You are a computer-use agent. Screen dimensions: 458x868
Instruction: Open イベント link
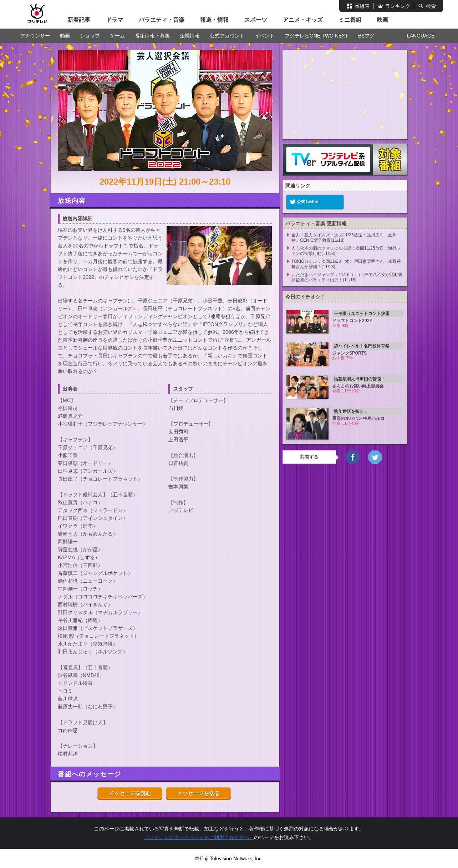tap(265, 36)
